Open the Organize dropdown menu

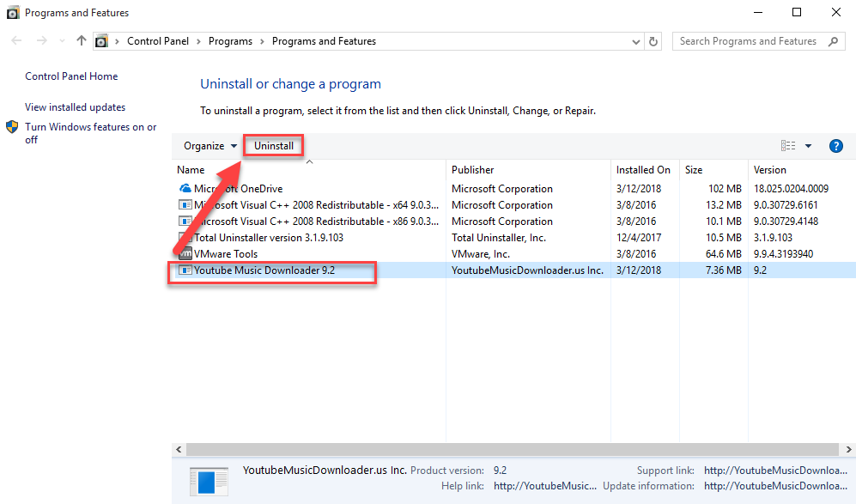210,146
